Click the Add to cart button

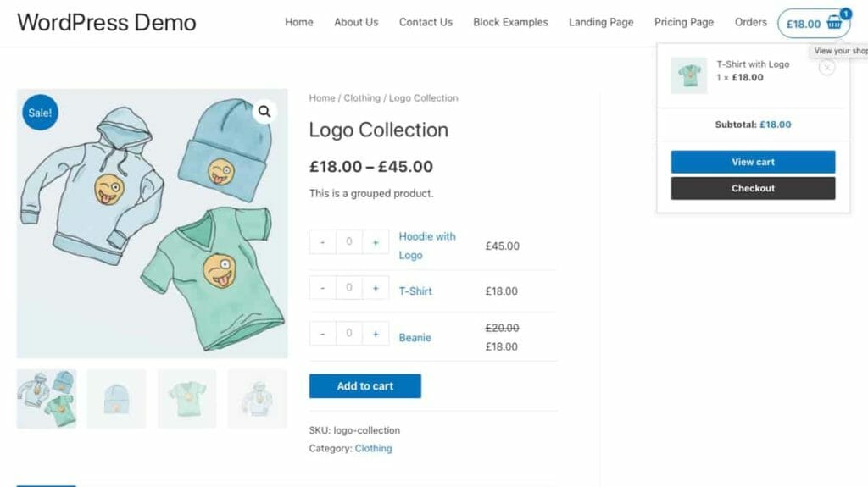364,386
